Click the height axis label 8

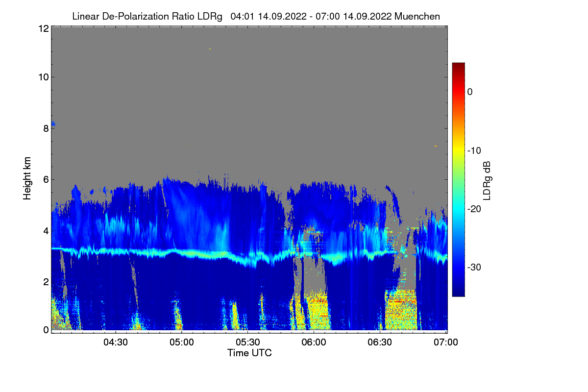(x=45, y=128)
